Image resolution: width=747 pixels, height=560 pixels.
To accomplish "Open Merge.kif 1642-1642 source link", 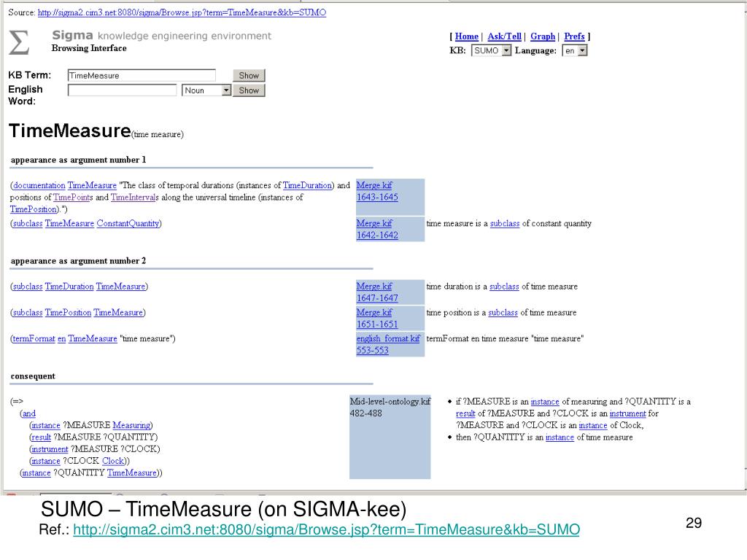I will [377, 229].
